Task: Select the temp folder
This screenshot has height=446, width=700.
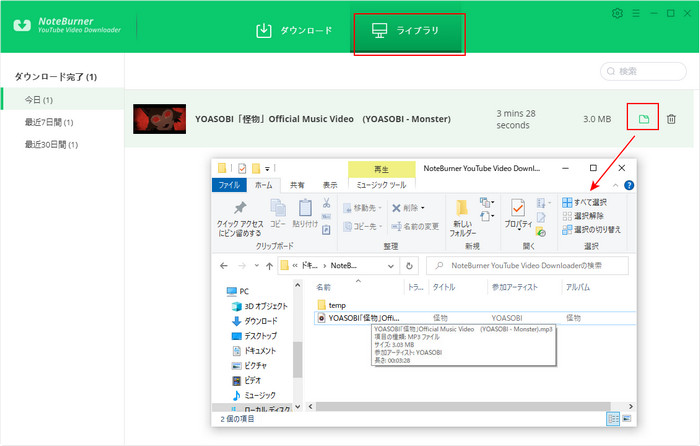Action: [331, 305]
